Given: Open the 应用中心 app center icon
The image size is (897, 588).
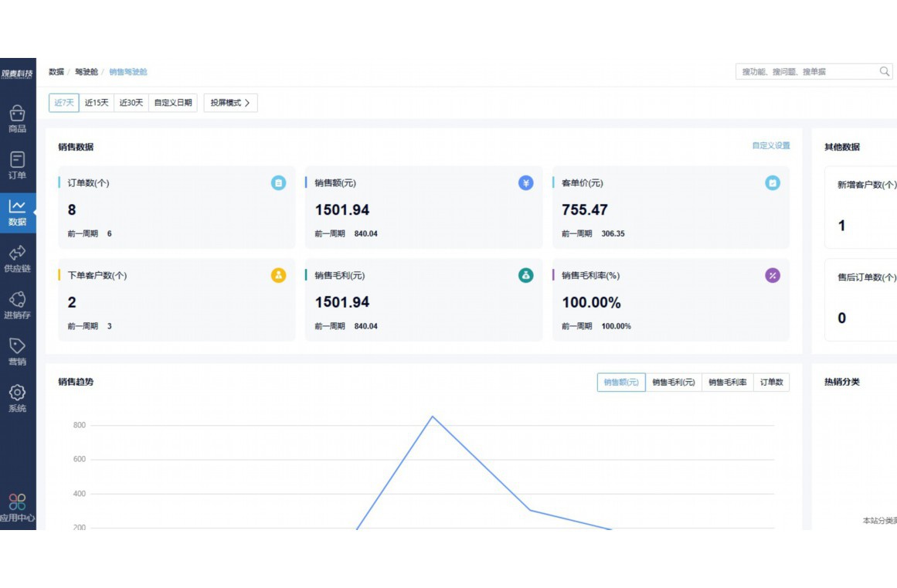Looking at the screenshot, I should (17, 502).
